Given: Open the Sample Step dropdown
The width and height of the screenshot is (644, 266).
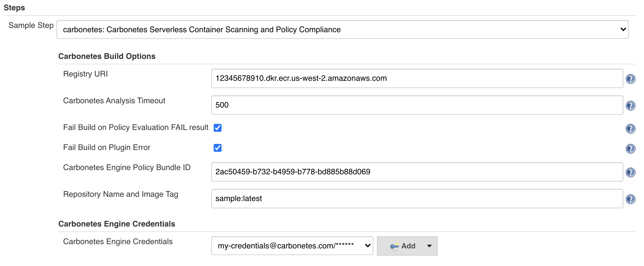Looking at the screenshot, I should click(342, 29).
